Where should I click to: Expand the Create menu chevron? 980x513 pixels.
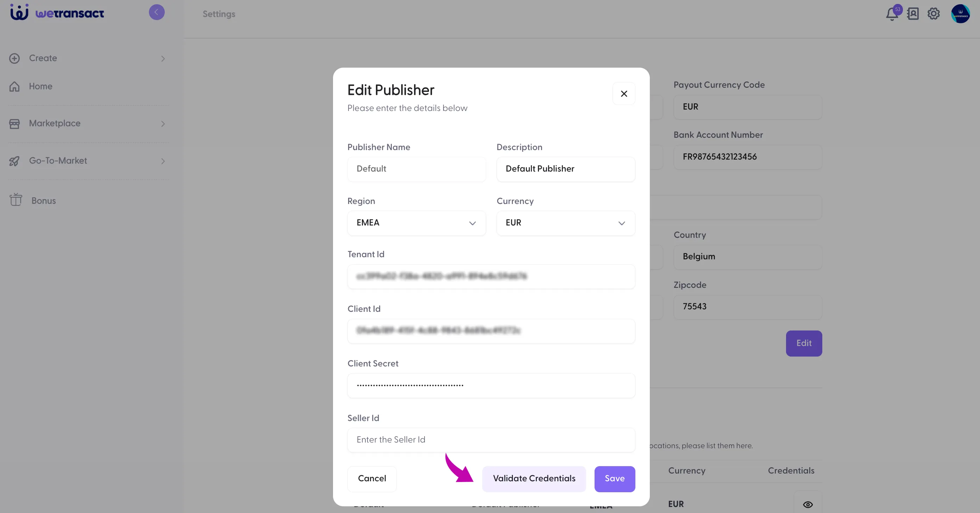(163, 58)
